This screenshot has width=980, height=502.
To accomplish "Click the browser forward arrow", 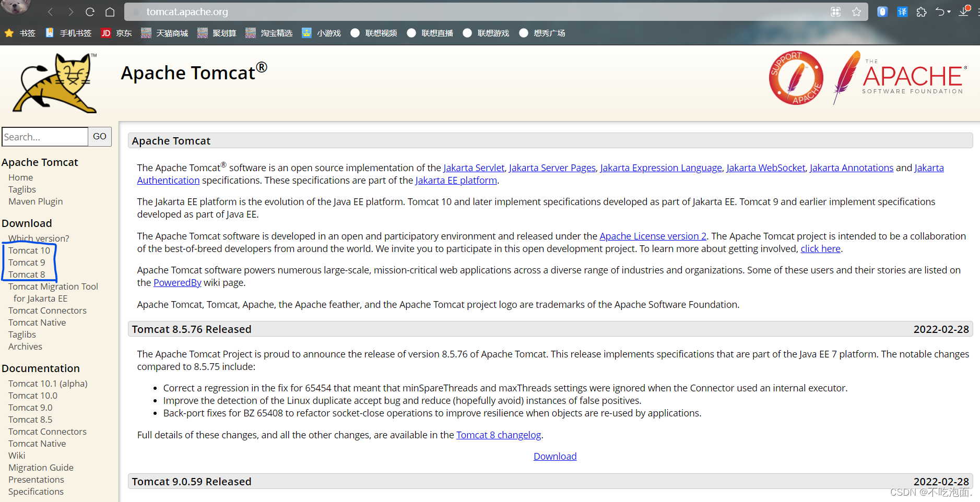I will pos(70,11).
